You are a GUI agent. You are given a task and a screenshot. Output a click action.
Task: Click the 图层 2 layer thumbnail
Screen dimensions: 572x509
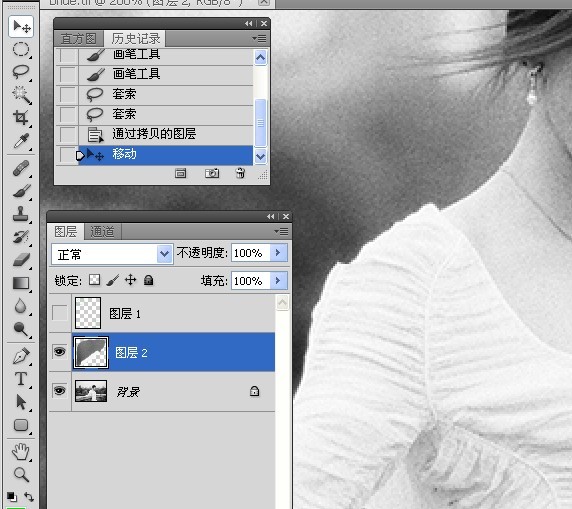[91, 352]
